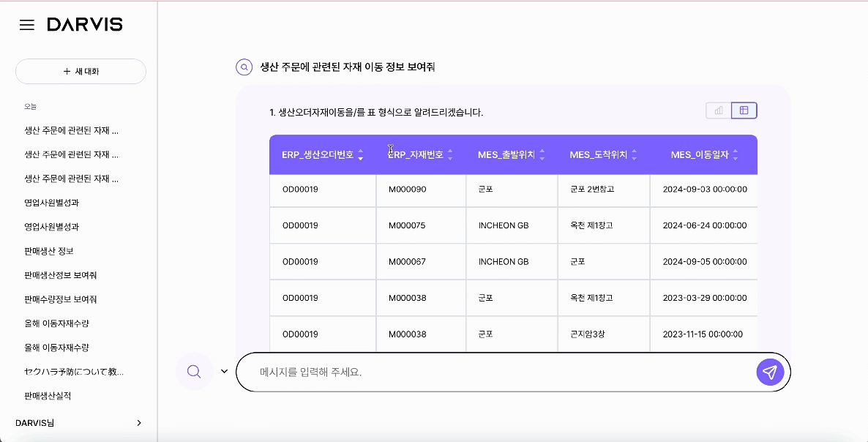Switch to chart view of the results
The width and height of the screenshot is (868, 442).
click(717, 110)
